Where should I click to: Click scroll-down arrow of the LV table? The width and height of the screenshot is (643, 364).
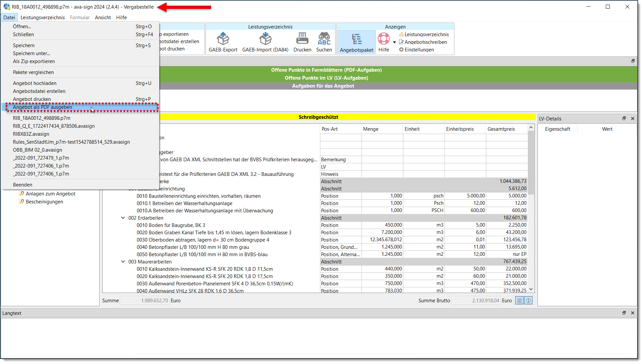coord(531,289)
